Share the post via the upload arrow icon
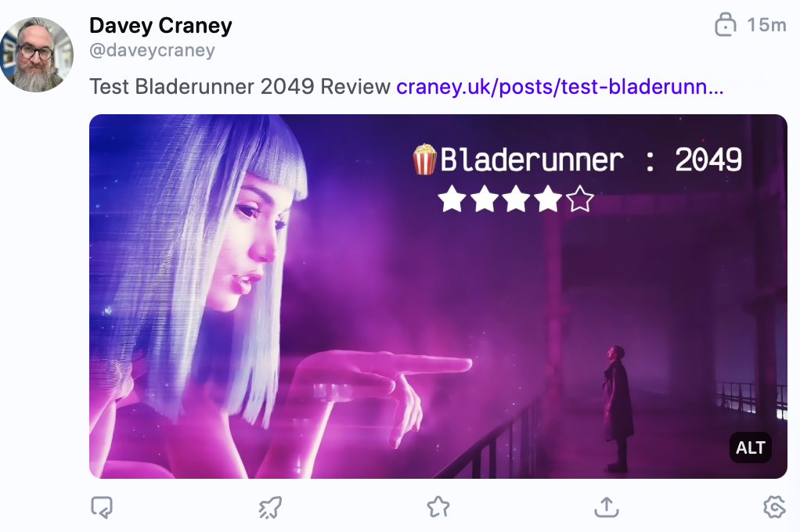This screenshot has width=800, height=532. point(607,507)
